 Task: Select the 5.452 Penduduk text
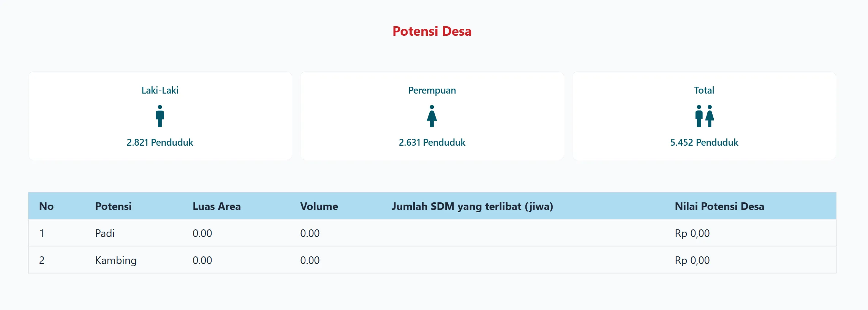point(704,143)
